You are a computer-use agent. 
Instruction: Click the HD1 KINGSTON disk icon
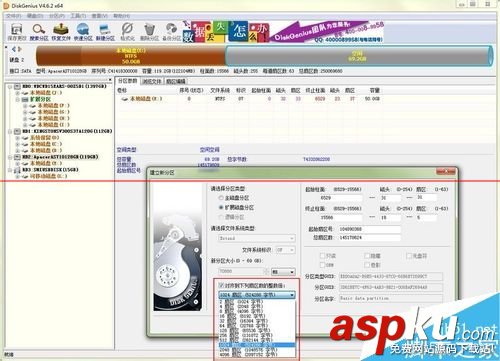(17, 131)
